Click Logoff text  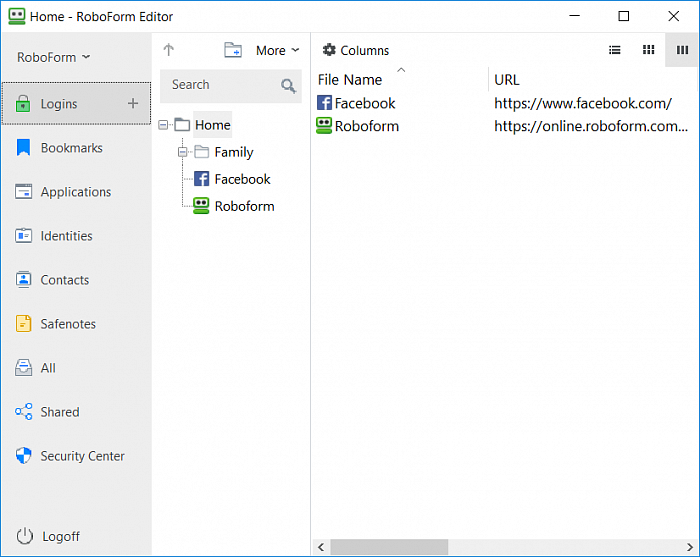pyautogui.click(x=61, y=536)
